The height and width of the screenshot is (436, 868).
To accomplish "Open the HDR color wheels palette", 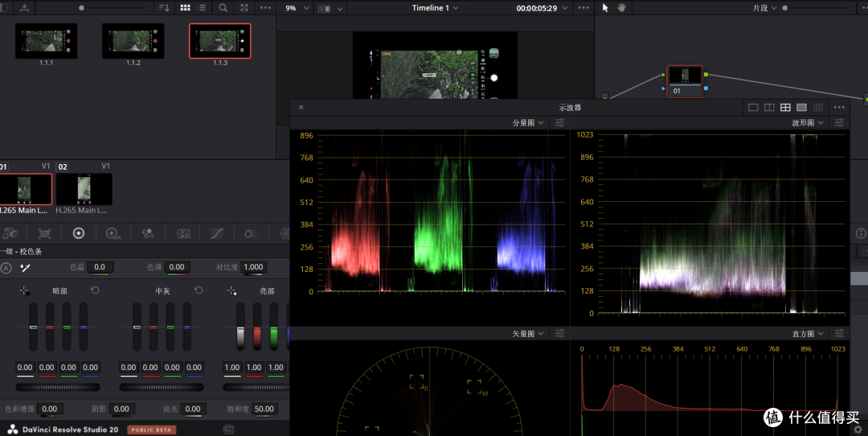I will click(x=113, y=234).
